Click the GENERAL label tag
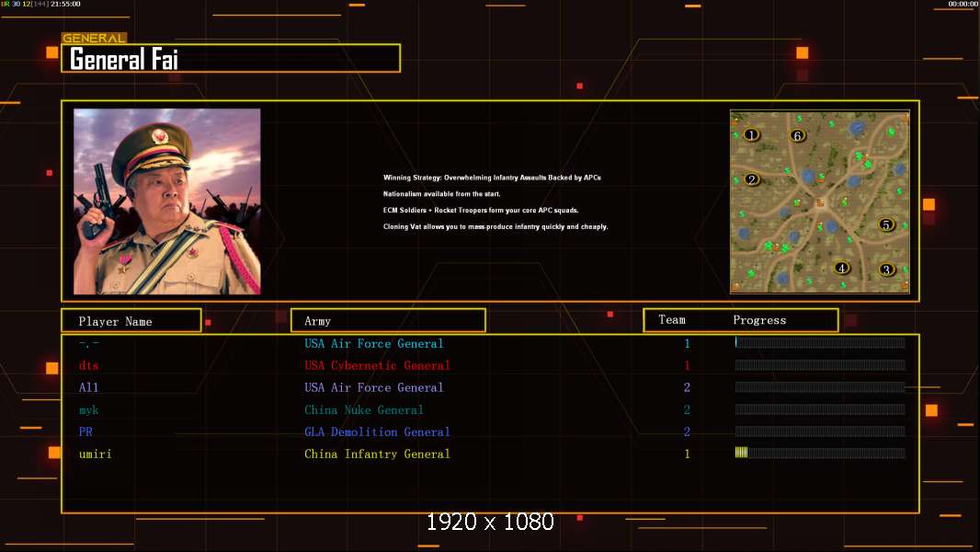The height and width of the screenshot is (552, 980). (x=94, y=38)
